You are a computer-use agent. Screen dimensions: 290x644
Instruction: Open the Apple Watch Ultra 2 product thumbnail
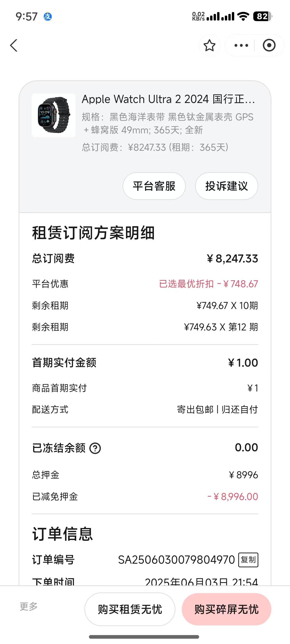53,115
